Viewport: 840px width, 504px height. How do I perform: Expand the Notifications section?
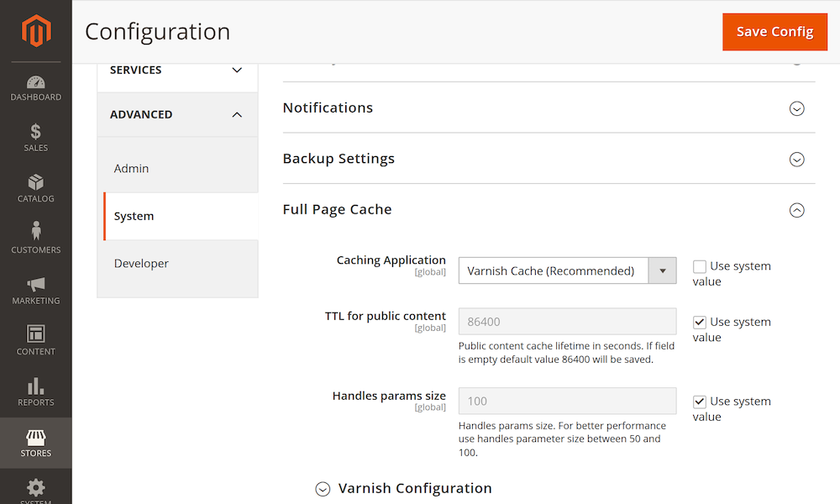point(796,108)
